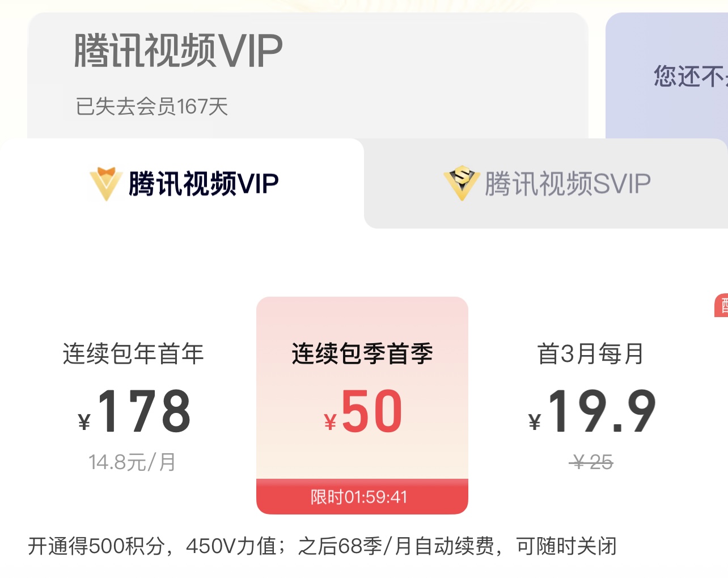Tap the ¥178 price figure
This screenshot has width=728, height=578.
pos(134,411)
